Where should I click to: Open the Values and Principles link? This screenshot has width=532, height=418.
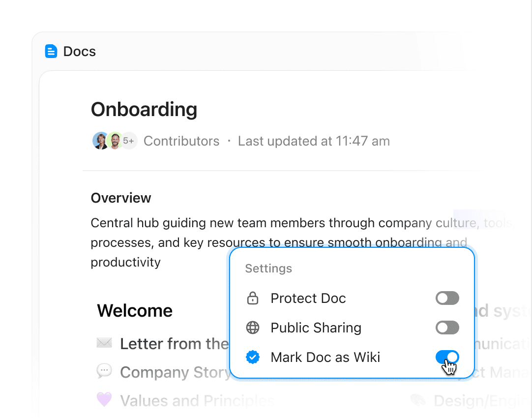click(197, 401)
